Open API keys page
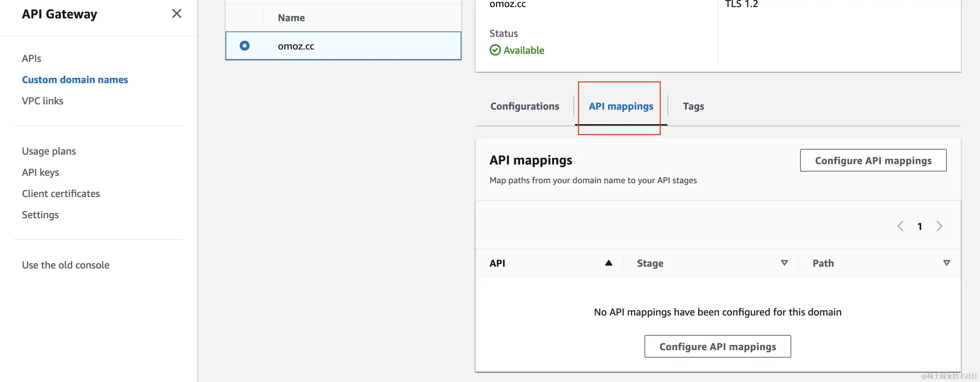The width and height of the screenshot is (980, 382). (x=40, y=172)
